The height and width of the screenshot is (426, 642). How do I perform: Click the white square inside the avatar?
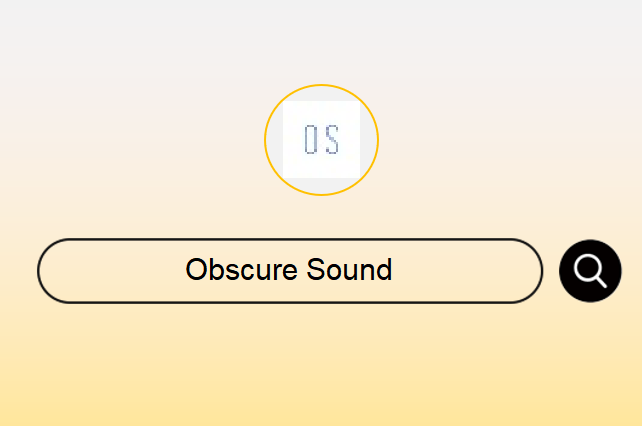[x=321, y=140]
